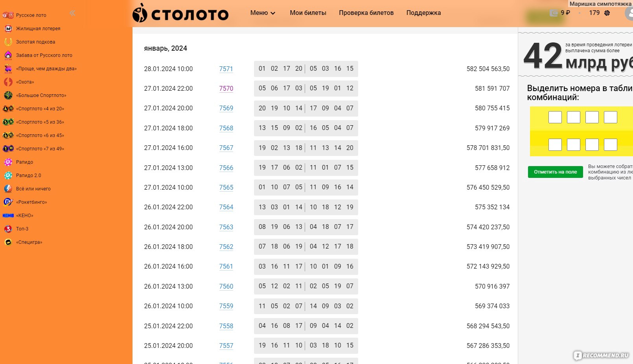The image size is (633, 364).
Task: Open Мои билеты page
Action: click(308, 13)
